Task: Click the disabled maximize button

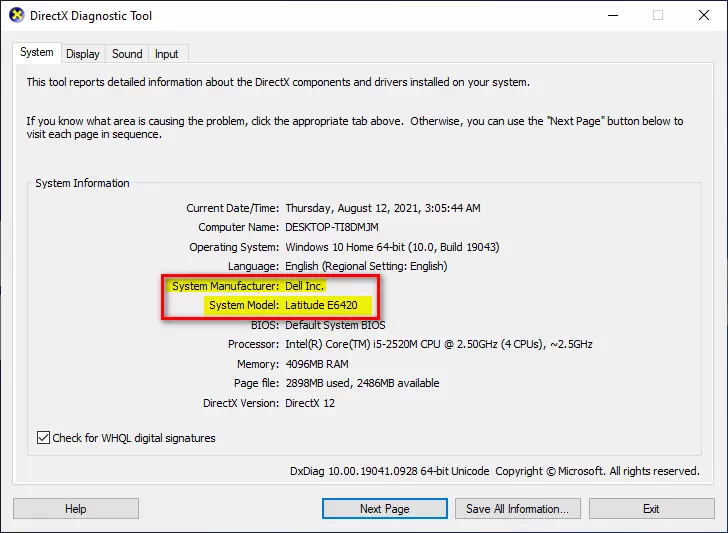Action: [658, 15]
